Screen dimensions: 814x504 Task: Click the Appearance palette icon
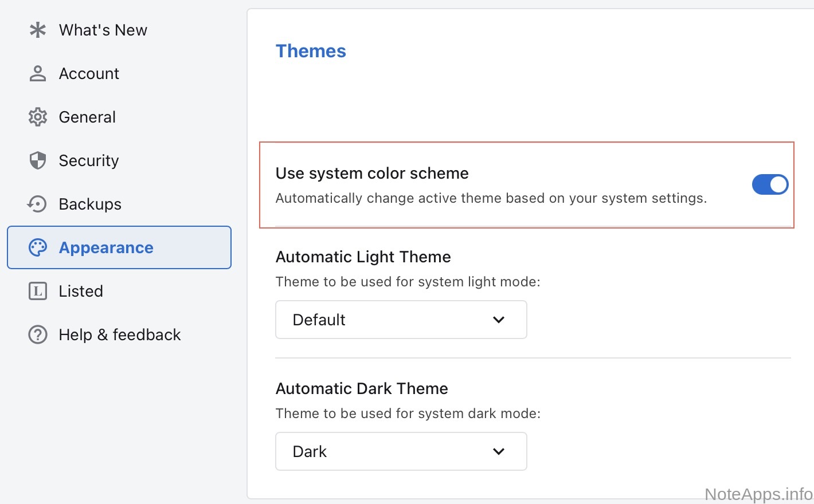38,247
